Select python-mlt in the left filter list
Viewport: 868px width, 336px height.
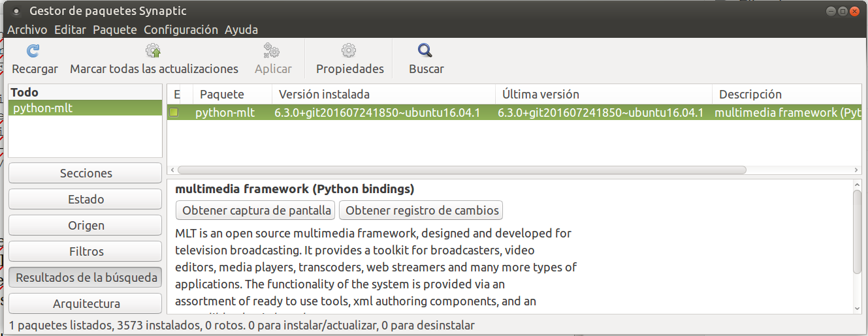pyautogui.click(x=86, y=108)
